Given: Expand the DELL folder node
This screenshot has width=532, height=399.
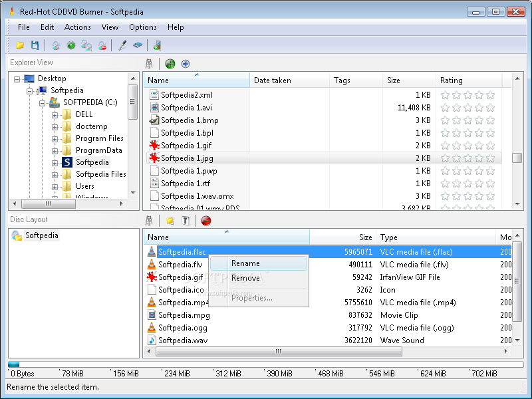Looking at the screenshot, I should (x=55, y=115).
